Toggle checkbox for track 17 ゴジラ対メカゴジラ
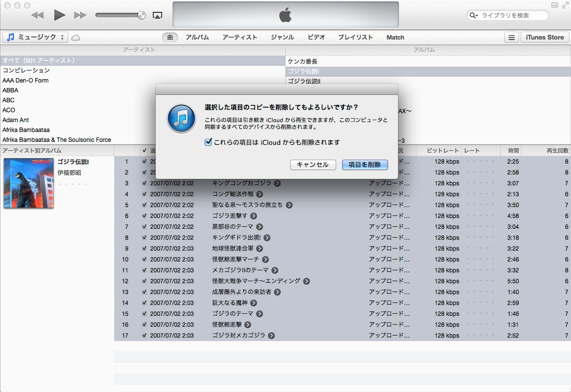Viewport: 571px width, 392px height. coord(144,336)
